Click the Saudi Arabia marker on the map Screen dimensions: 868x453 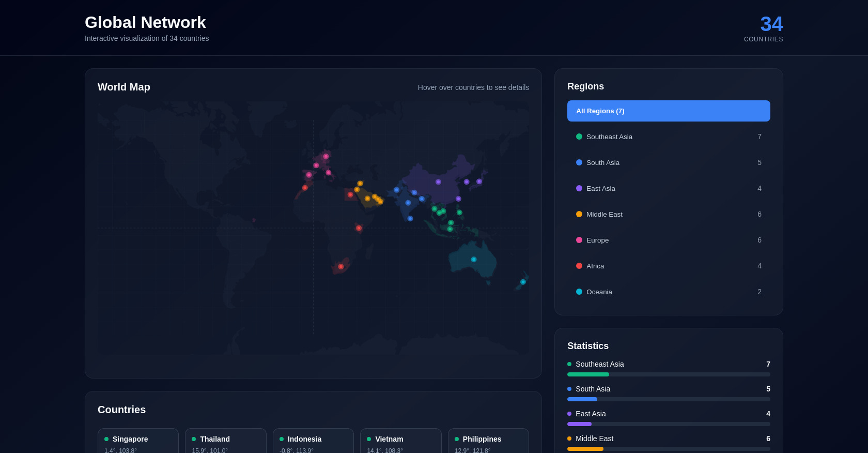pyautogui.click(x=367, y=199)
